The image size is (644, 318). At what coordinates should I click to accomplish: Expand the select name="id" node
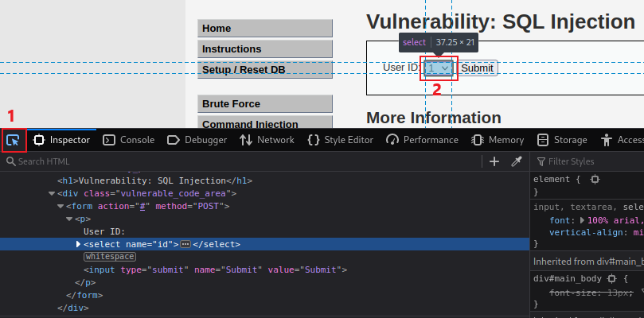pyautogui.click(x=78, y=244)
